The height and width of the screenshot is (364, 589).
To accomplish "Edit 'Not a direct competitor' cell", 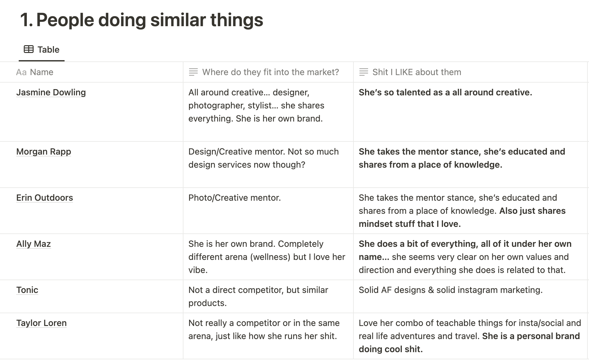I will (x=268, y=296).
